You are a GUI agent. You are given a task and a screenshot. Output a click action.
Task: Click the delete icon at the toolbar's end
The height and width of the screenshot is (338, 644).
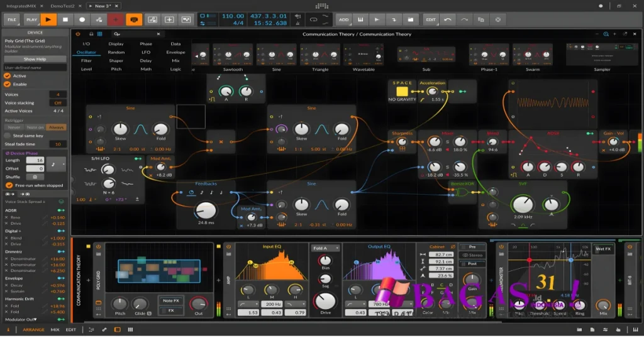coord(498,19)
